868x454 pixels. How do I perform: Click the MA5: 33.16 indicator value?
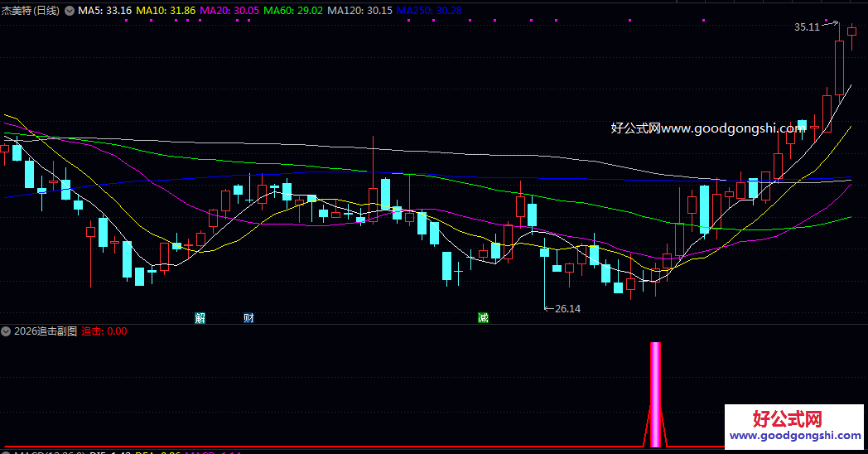pos(104,11)
